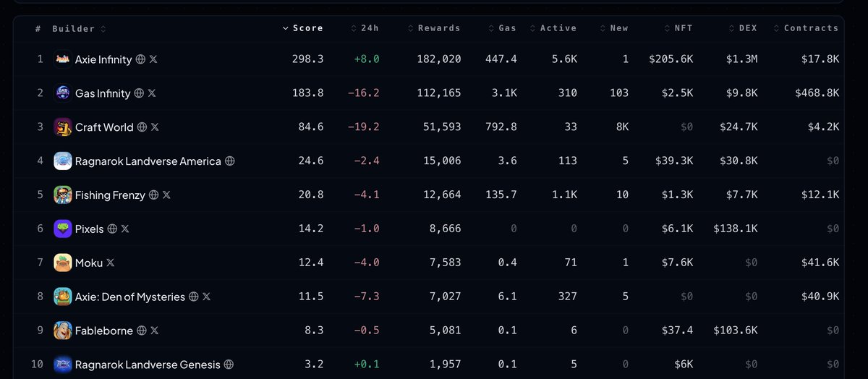
Task: Open Gas Infinity website globe icon
Action: (x=140, y=93)
